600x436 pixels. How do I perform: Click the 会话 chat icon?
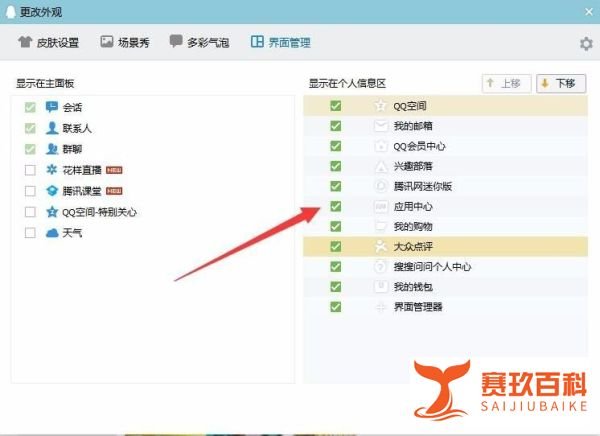click(x=52, y=107)
